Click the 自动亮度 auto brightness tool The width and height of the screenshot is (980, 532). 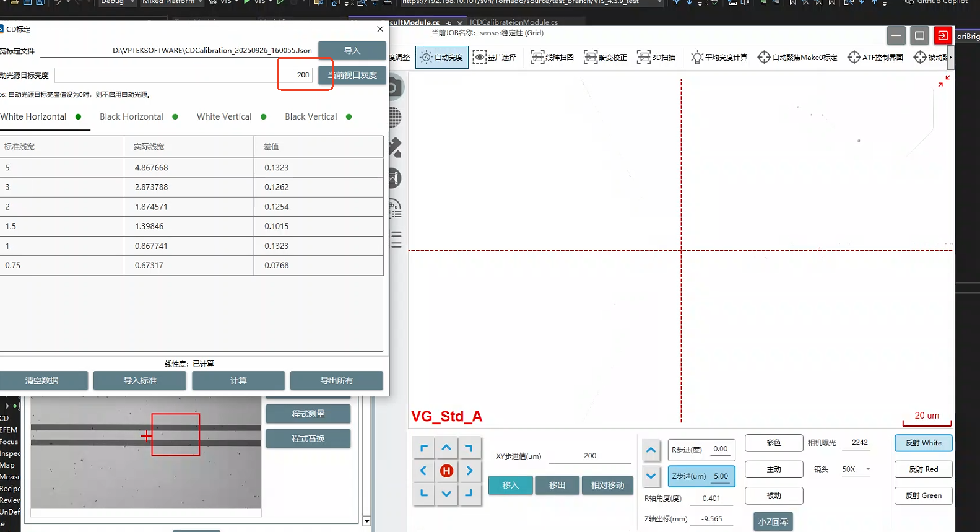[441, 58]
